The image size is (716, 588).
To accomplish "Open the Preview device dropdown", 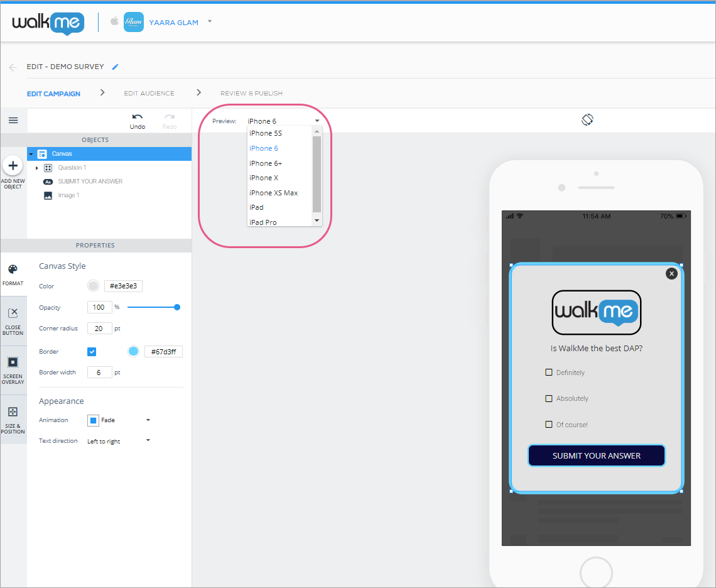I will click(283, 121).
